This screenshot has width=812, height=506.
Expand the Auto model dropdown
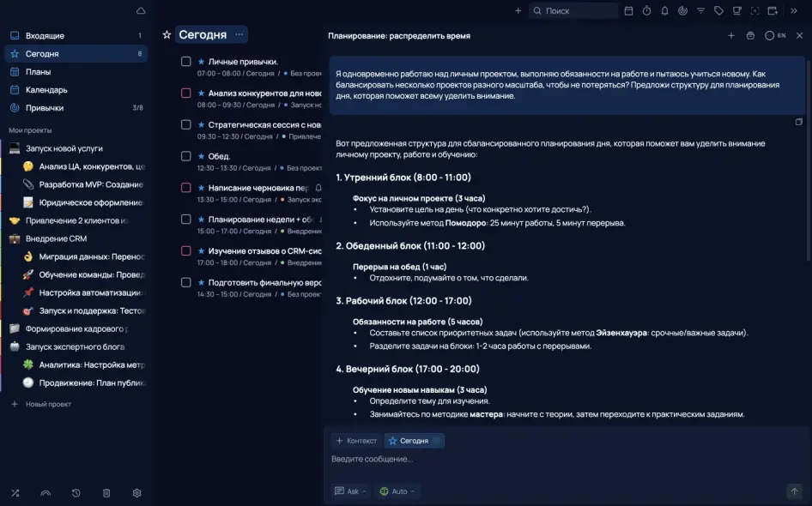[x=398, y=491]
